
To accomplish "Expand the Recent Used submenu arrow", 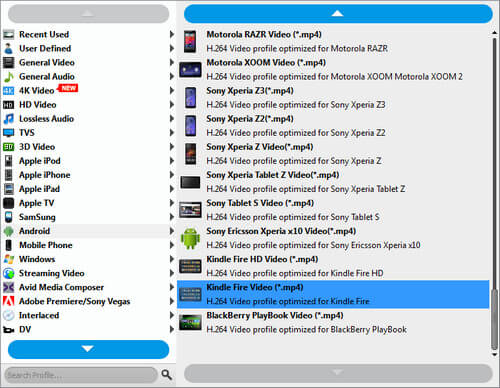I will coord(172,34).
